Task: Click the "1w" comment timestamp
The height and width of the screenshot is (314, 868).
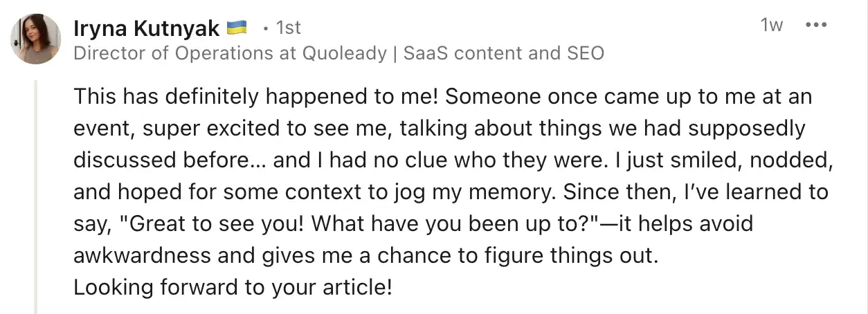Action: pos(771,26)
